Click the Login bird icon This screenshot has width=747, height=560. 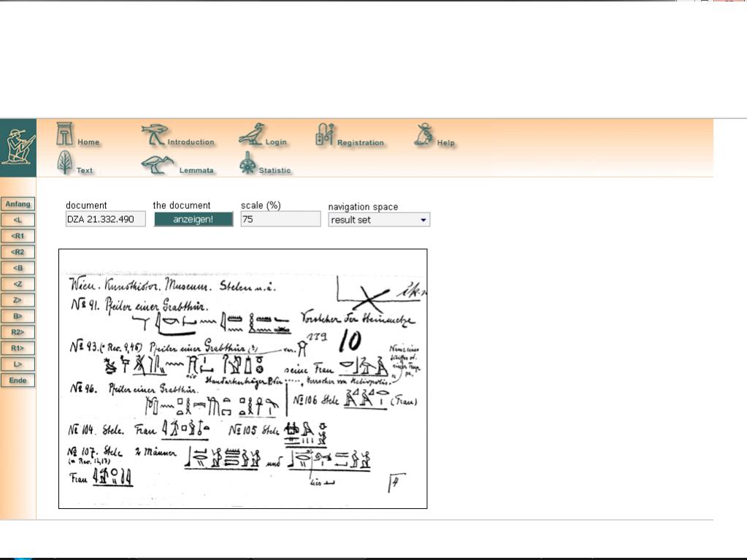pos(250,134)
